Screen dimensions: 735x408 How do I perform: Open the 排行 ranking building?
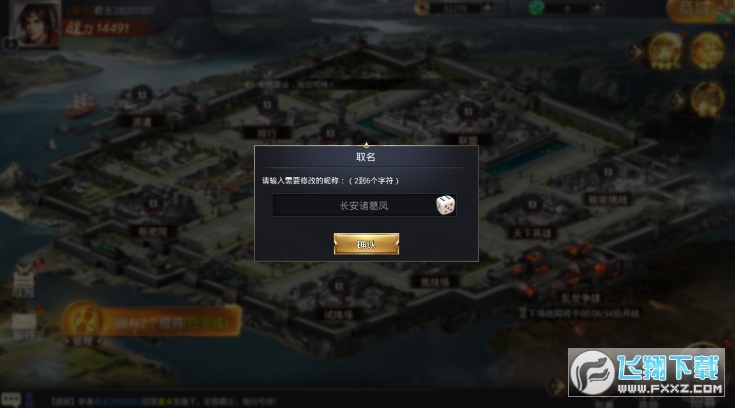267,117
